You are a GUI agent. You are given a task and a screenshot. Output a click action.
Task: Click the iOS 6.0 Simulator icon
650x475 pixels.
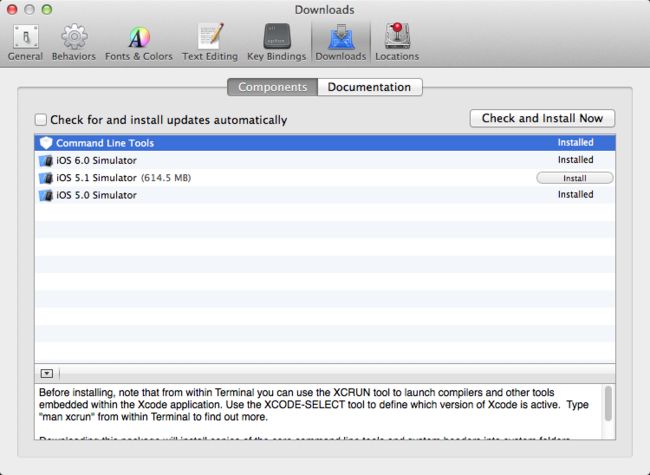[x=46, y=160]
